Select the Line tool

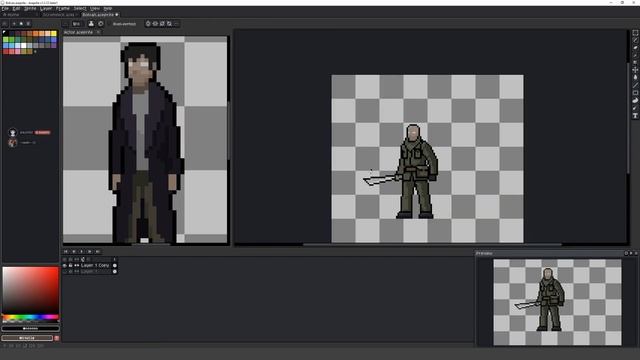tap(635, 85)
